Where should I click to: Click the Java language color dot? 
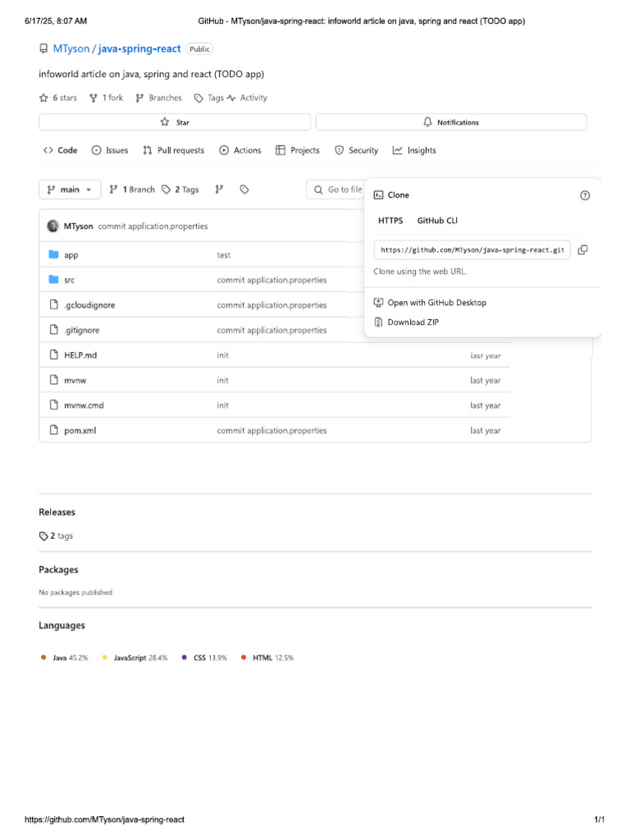pos(43,657)
